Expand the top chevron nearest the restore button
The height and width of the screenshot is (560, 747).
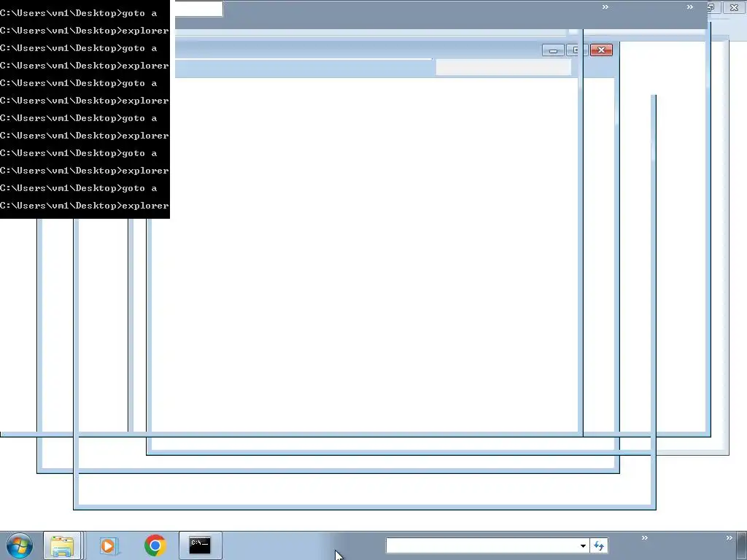click(x=690, y=7)
